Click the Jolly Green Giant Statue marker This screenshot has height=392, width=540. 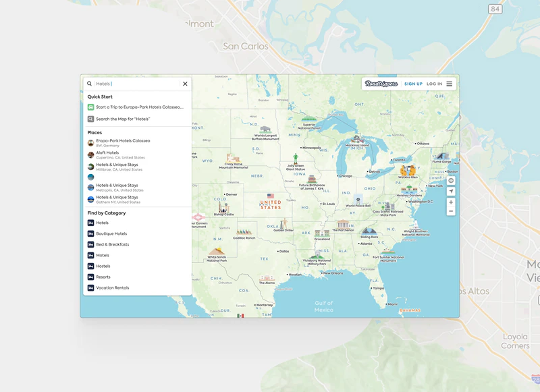click(296, 159)
